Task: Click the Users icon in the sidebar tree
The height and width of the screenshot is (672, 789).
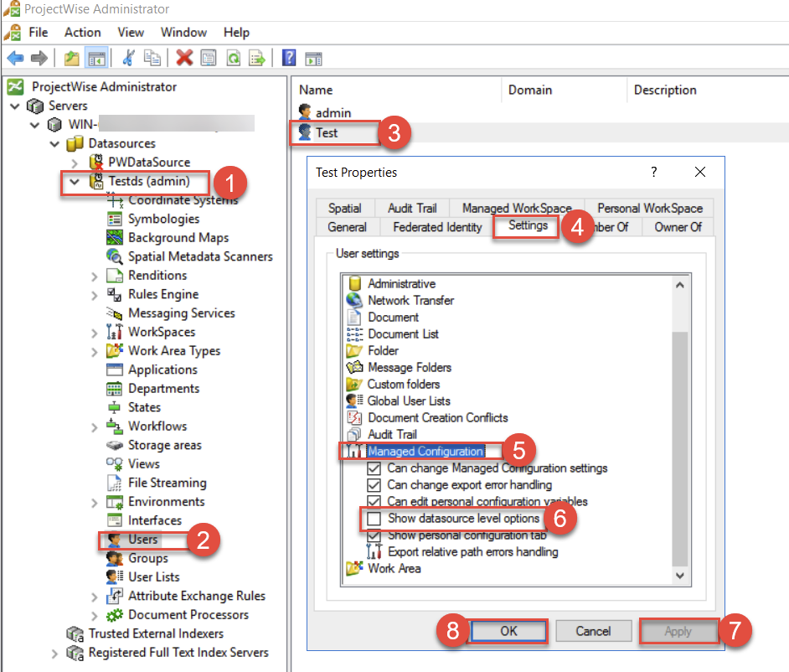Action: pos(115,540)
